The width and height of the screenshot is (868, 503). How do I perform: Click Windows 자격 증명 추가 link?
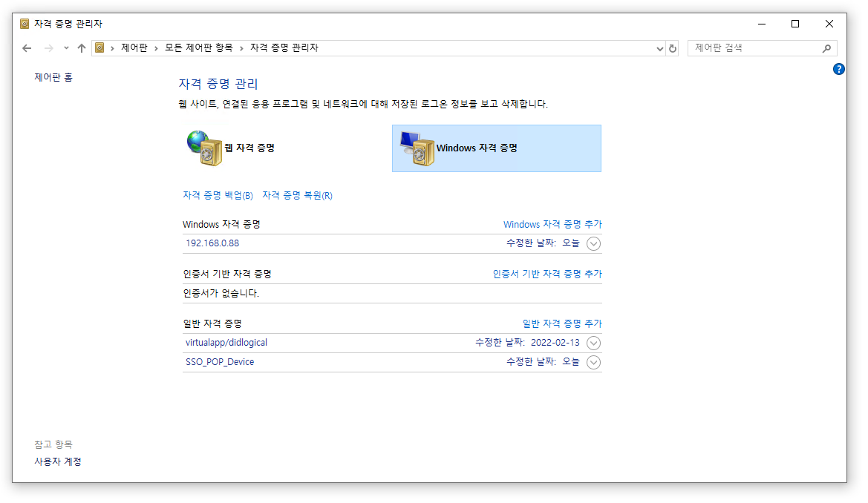552,225
